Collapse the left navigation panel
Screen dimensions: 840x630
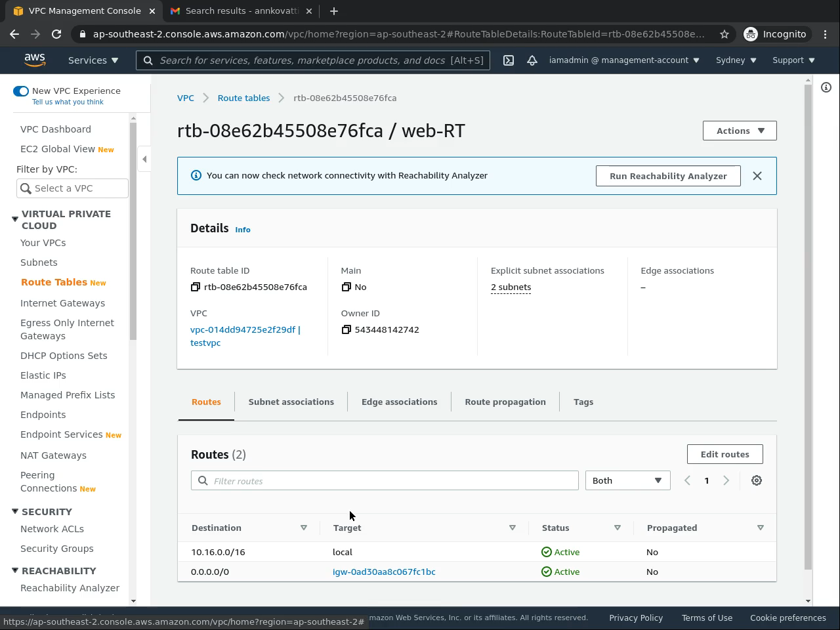[x=144, y=159]
